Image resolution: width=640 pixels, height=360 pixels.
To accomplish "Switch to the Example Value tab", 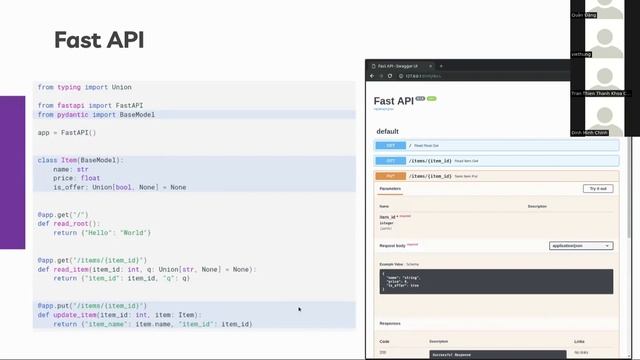I will click(391, 264).
